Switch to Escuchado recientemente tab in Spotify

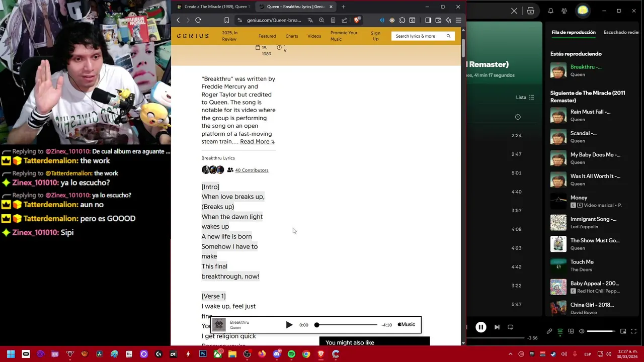pos(622,32)
